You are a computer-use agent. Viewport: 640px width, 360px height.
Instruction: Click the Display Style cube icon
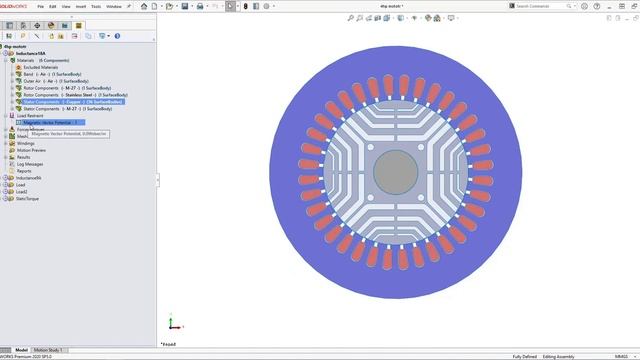401,18
